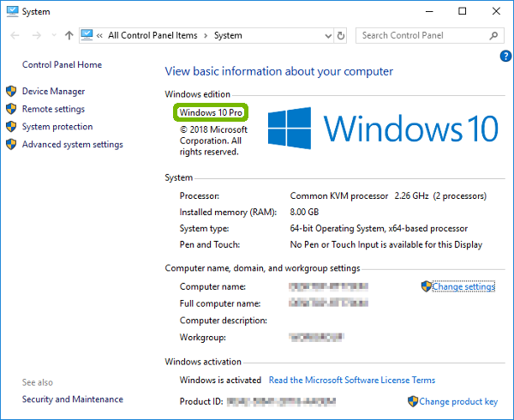The height and width of the screenshot is (420, 514).
Task: Click the shield icon beside Device Manager
Action: (x=11, y=91)
